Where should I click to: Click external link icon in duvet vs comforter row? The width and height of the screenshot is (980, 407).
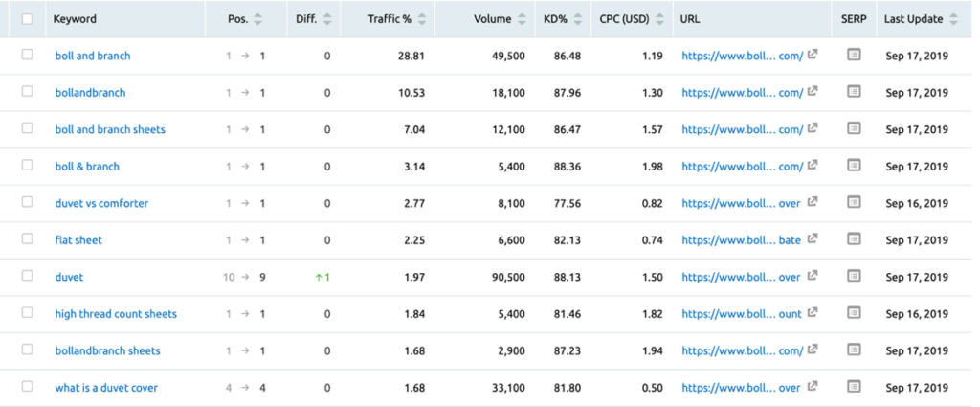(813, 202)
